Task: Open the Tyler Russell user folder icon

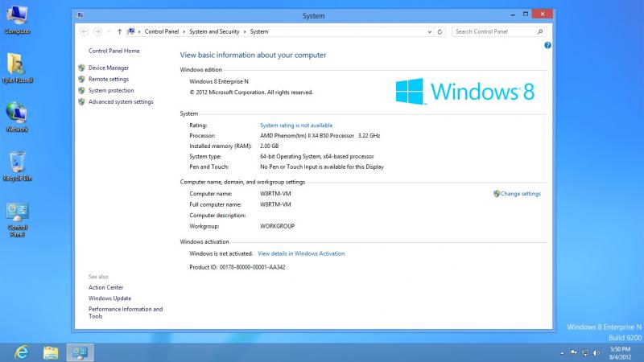Action: 17,68
